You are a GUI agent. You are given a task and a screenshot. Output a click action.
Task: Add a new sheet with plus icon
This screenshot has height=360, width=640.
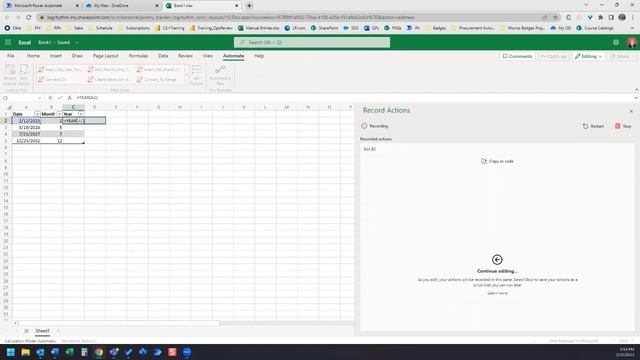58,331
